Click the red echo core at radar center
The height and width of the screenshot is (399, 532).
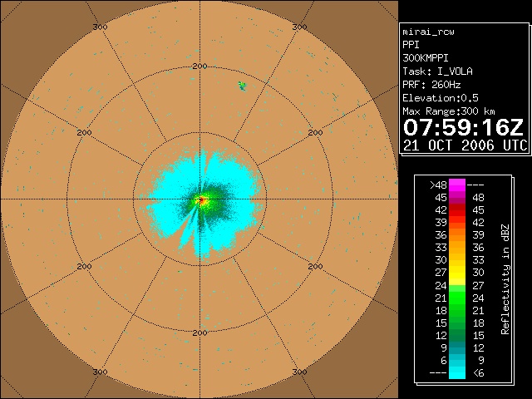202,200
